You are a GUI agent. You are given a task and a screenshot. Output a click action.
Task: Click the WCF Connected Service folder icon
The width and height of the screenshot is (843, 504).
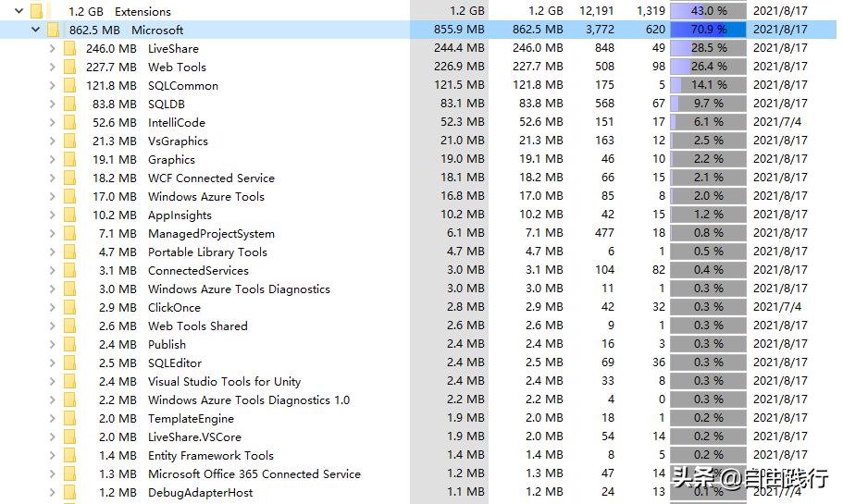point(69,178)
